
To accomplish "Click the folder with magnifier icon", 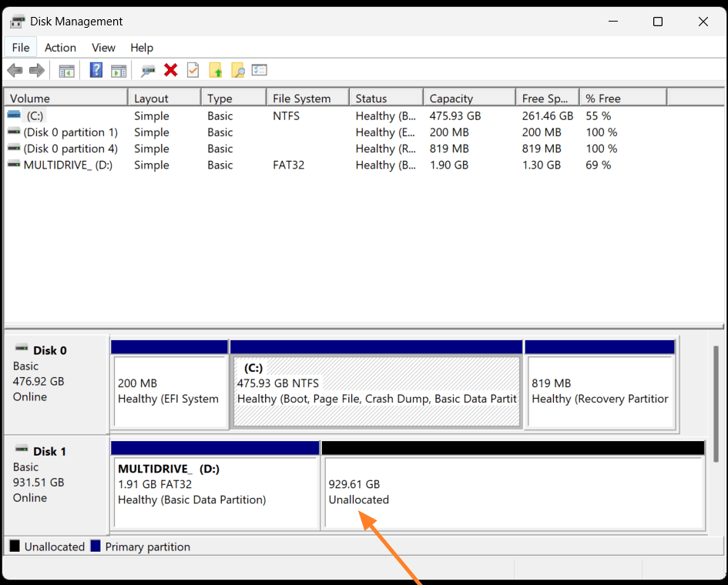I will [x=238, y=70].
